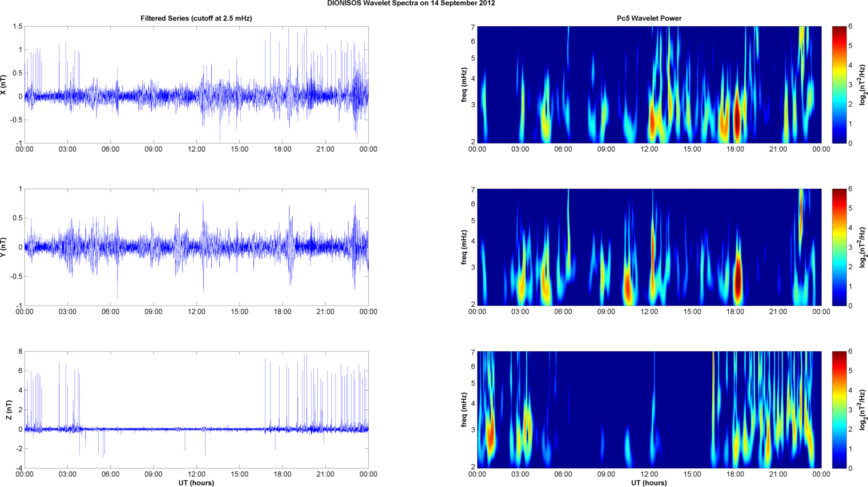Click the log2(nT²/Hz) label beside middle colorbar
Screen dimensions: 868x487
863,247
